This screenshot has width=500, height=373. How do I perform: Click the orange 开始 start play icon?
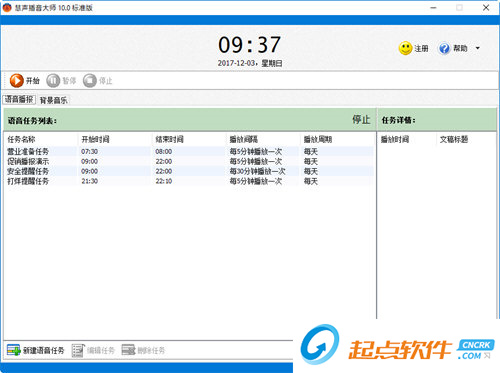coord(16,80)
